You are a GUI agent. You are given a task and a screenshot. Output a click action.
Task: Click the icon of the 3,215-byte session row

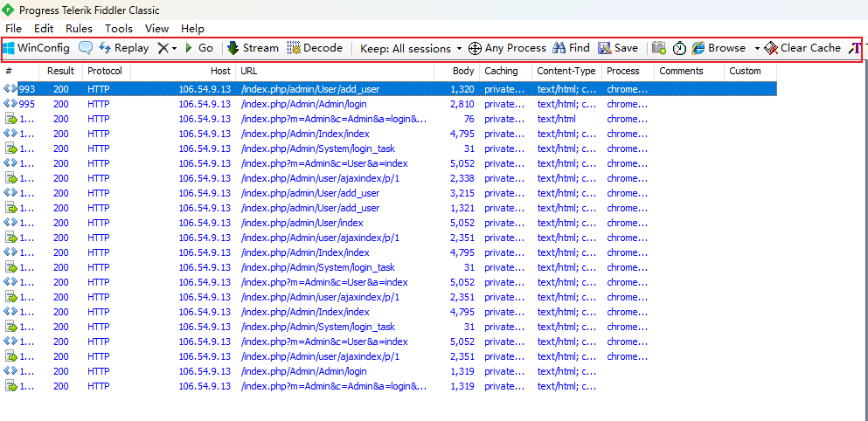(10, 193)
